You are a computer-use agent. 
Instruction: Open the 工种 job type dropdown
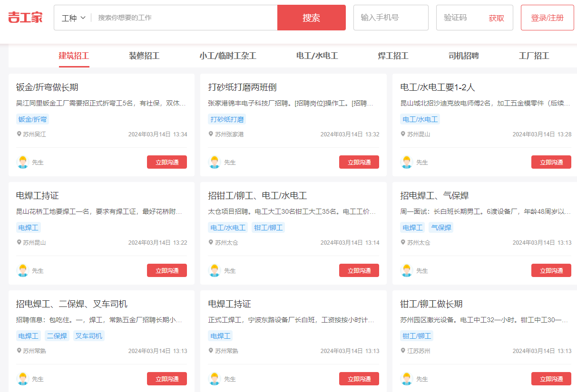click(x=72, y=18)
